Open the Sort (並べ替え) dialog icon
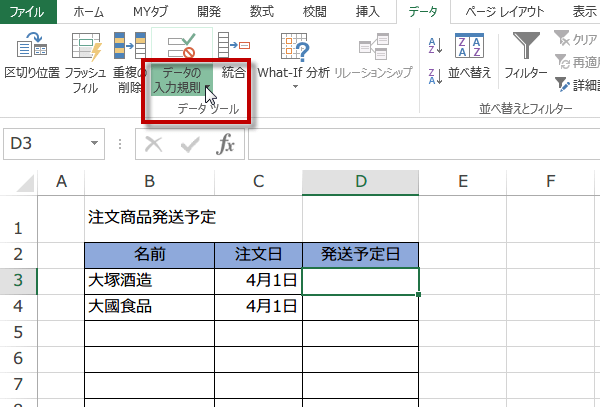This screenshot has height=407, width=600. [x=470, y=46]
